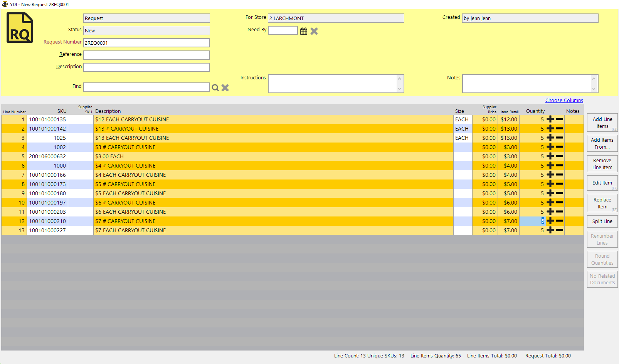Image resolution: width=619 pixels, height=364 pixels.
Task: Sort by the Quantity column header
Action: click(x=535, y=111)
